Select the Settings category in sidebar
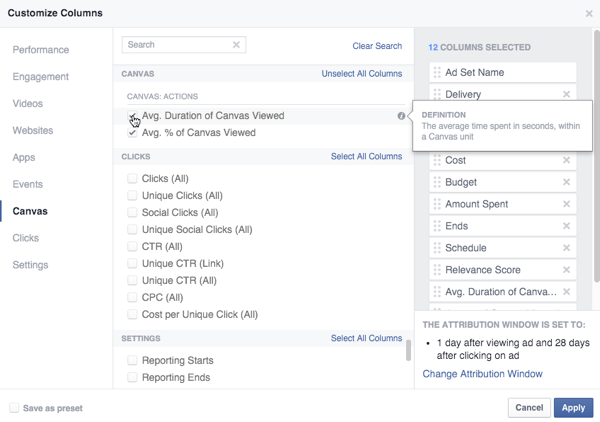The image size is (600, 422). (30, 265)
